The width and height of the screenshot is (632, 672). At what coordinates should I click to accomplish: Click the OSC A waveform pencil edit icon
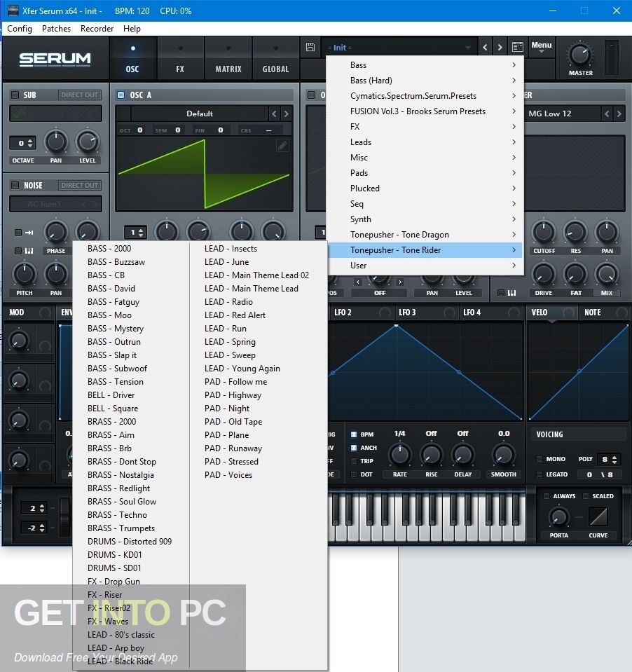tap(282, 146)
